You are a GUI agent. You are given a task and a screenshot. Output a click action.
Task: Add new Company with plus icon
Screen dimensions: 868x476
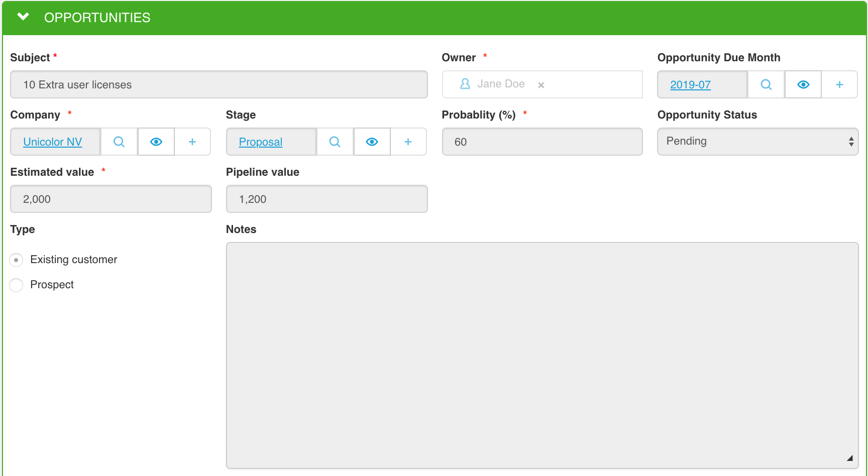(x=192, y=142)
